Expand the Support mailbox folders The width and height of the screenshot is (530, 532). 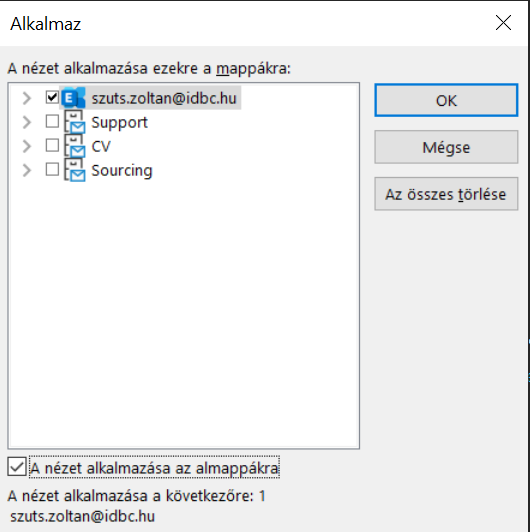pyautogui.click(x=26, y=122)
